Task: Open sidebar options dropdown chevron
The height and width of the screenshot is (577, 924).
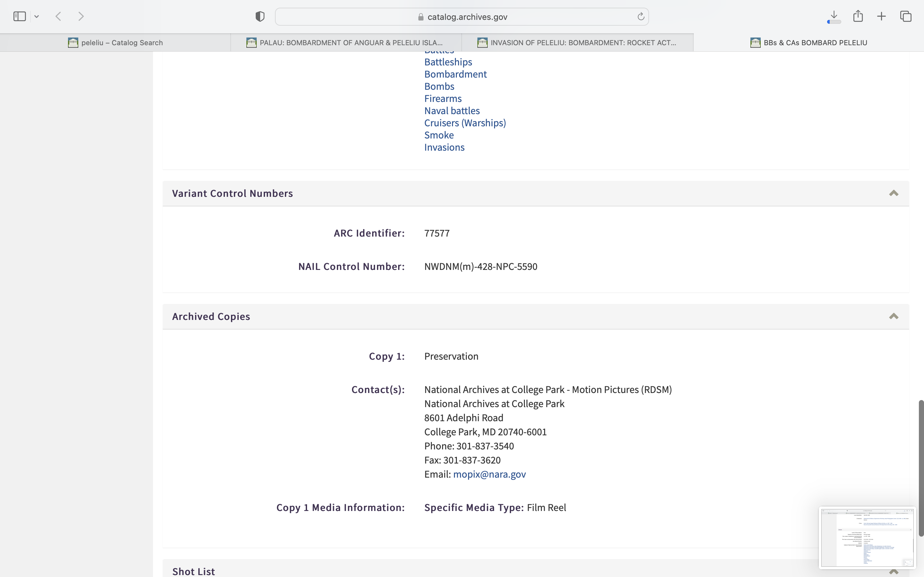Action: [37, 16]
